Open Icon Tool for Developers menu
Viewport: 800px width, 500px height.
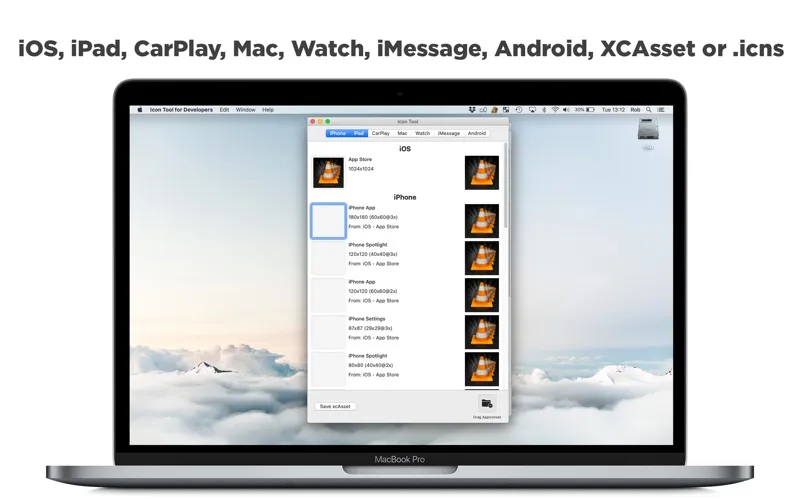181,110
